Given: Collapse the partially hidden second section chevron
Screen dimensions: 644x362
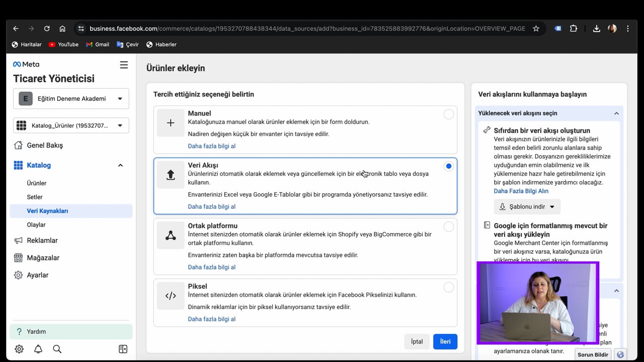Looking at the screenshot, I should pyautogui.click(x=616, y=291).
